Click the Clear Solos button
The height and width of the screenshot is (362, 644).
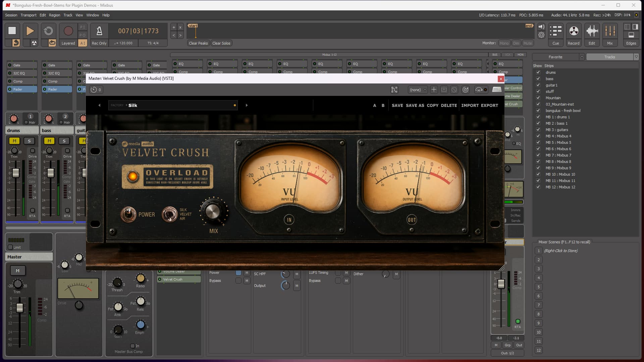click(x=221, y=43)
